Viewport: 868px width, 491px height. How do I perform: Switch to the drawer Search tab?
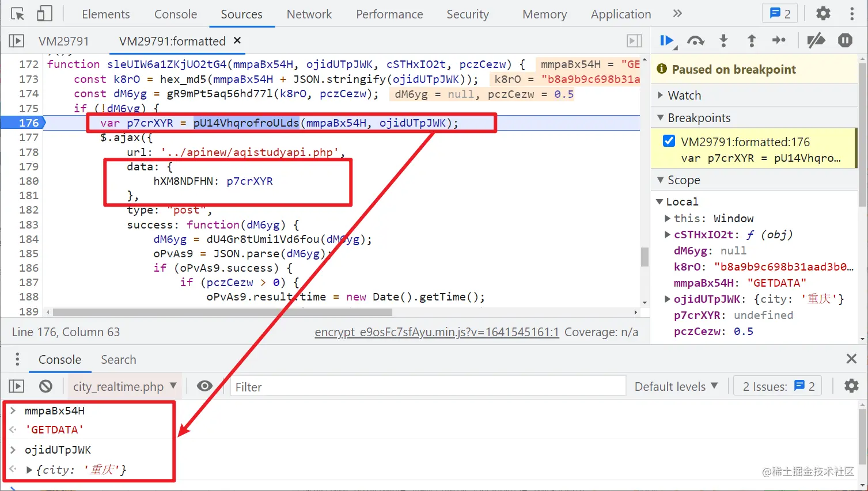(119, 360)
